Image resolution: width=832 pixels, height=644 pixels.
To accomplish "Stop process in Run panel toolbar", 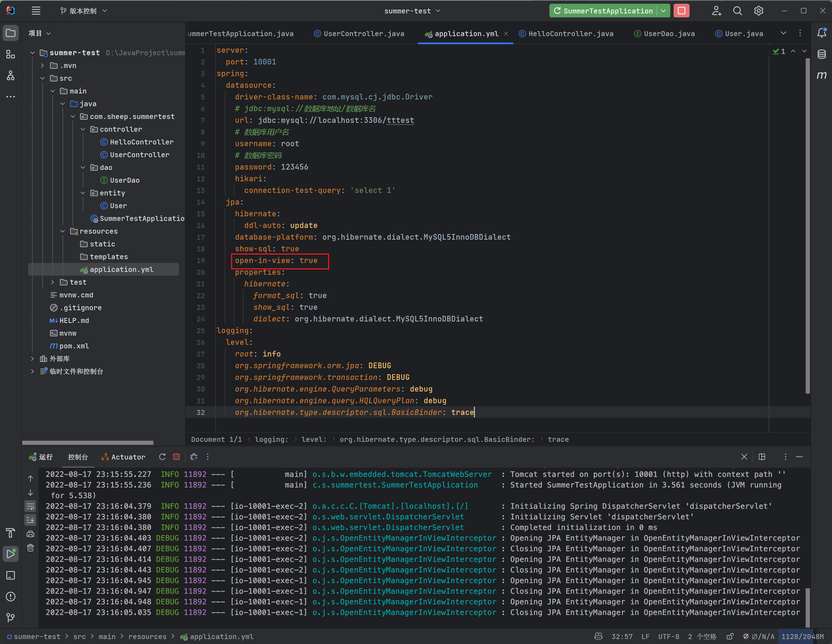I will pyautogui.click(x=176, y=456).
